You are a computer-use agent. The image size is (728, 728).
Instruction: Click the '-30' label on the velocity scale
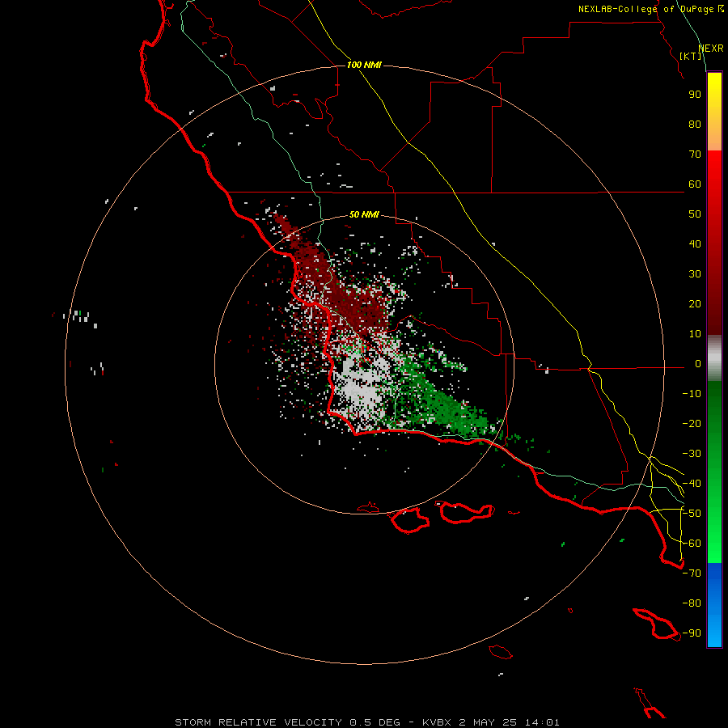[x=692, y=454]
